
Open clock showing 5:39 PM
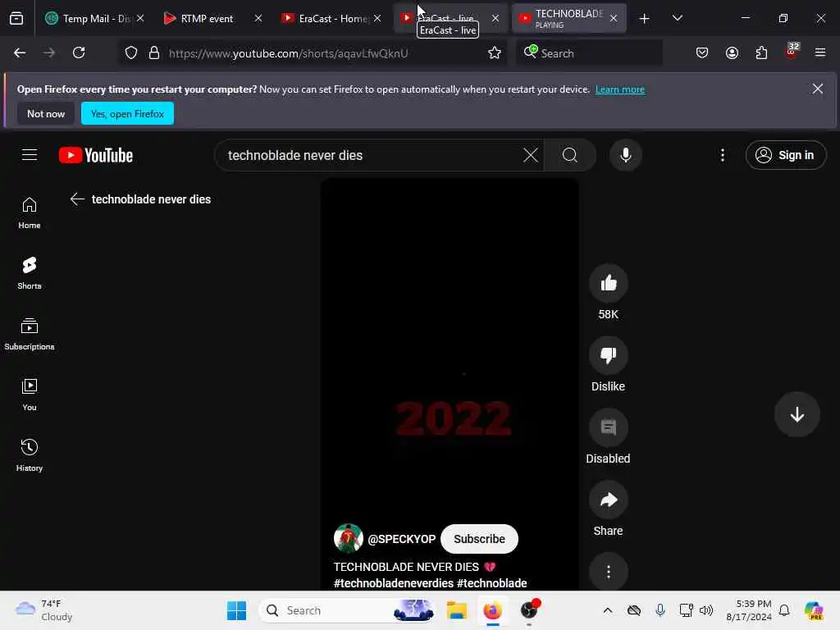tap(748, 610)
